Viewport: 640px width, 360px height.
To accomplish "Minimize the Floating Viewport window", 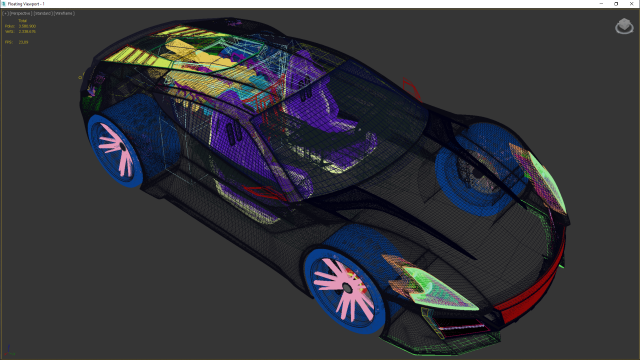I will (601, 4).
